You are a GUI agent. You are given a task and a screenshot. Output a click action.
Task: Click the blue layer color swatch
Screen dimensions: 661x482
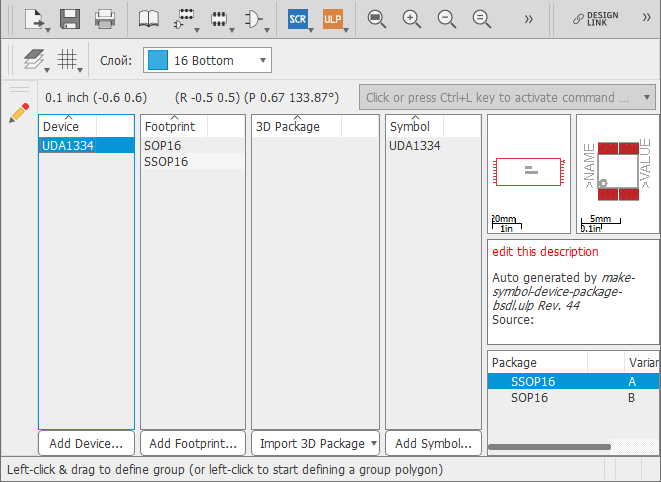[x=158, y=60]
